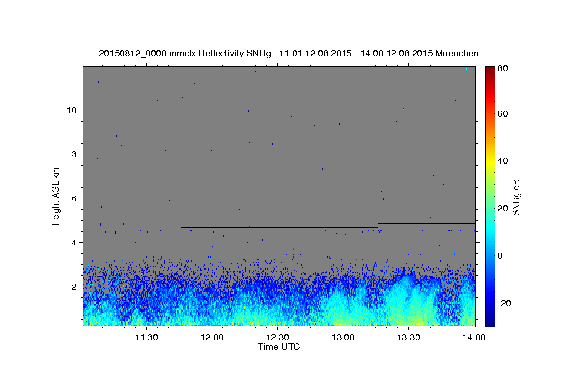Click the colorbar value 40
The image size is (588, 392).
point(502,161)
